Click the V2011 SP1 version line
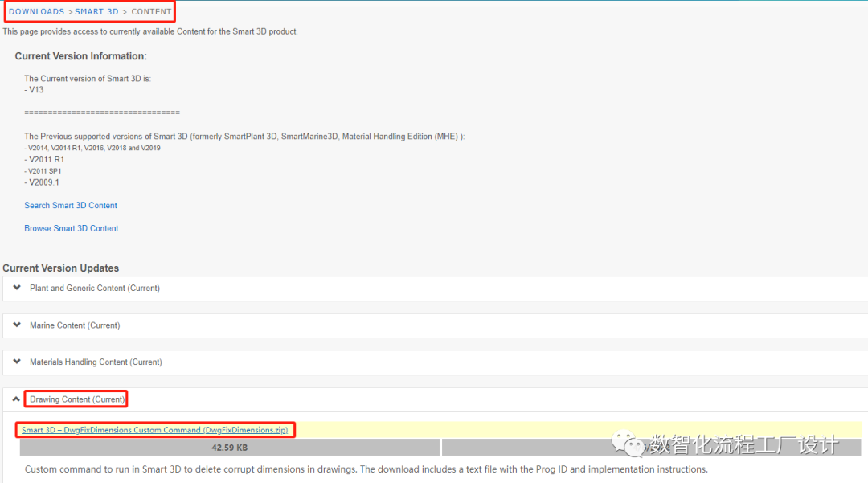This screenshot has width=868, height=483. click(43, 171)
